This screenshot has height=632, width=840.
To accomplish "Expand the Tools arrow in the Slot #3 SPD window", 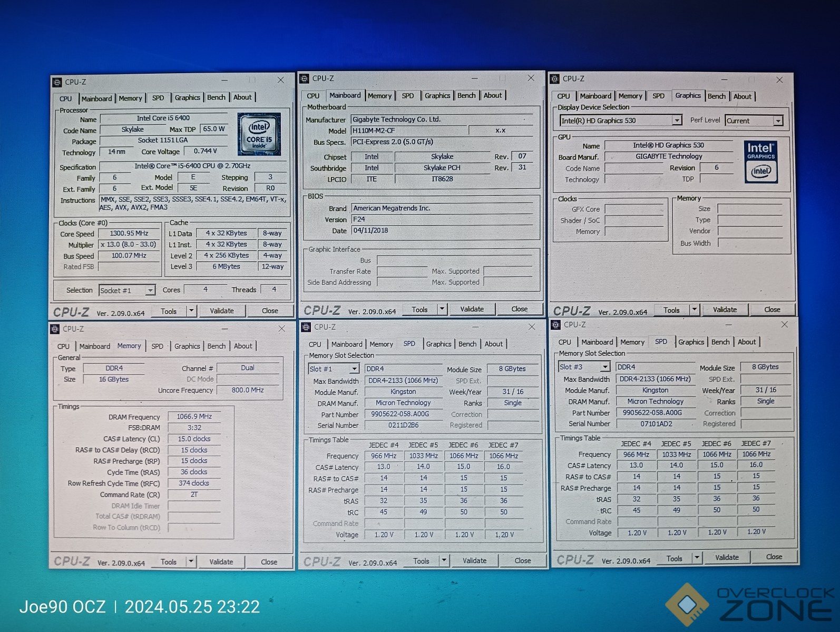I will point(697,557).
